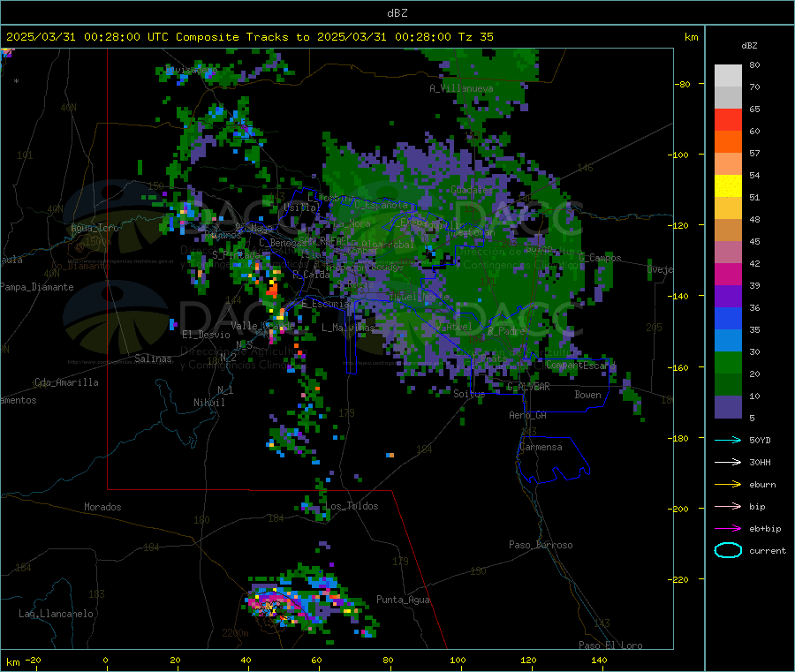
Task: Click the Carmensa map label
Action: [541, 447]
